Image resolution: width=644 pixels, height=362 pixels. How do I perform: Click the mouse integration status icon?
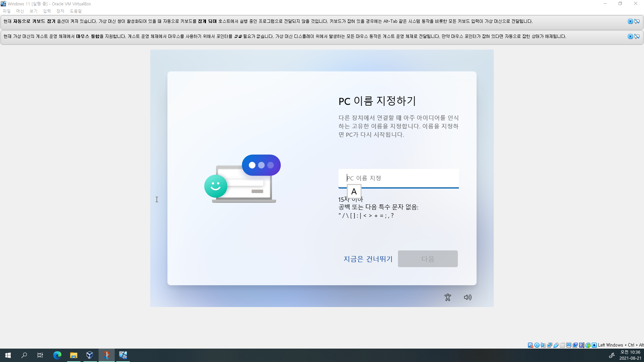588,345
